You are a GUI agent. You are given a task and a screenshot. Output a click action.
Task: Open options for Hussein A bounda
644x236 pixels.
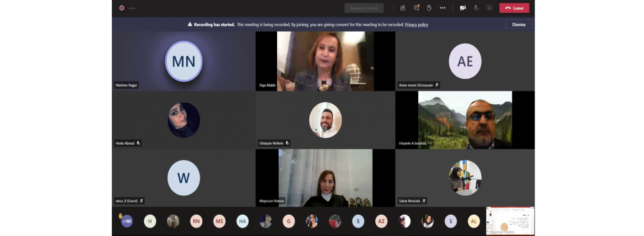[x=430, y=143]
